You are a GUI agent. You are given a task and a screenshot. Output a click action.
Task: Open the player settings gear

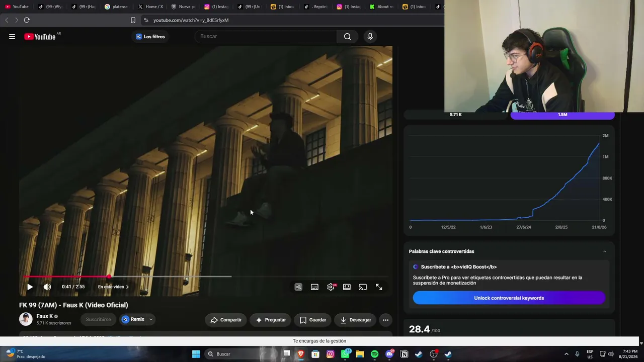tap(331, 287)
